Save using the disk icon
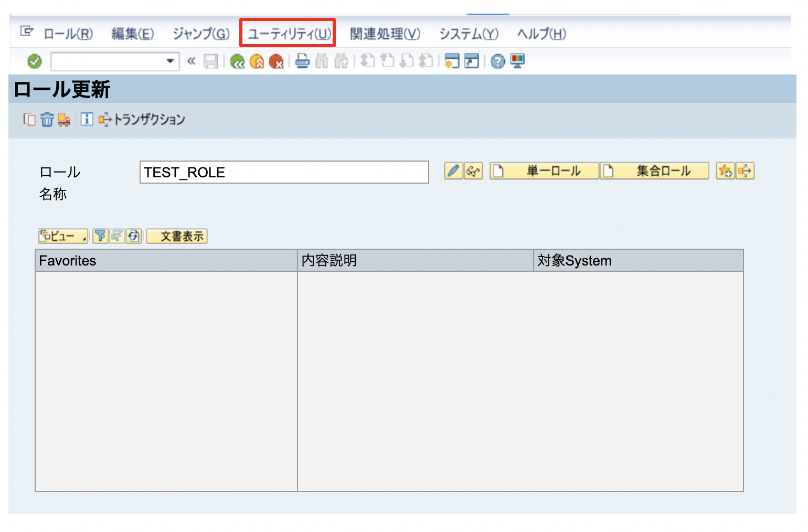The height and width of the screenshot is (532, 808). (211, 61)
